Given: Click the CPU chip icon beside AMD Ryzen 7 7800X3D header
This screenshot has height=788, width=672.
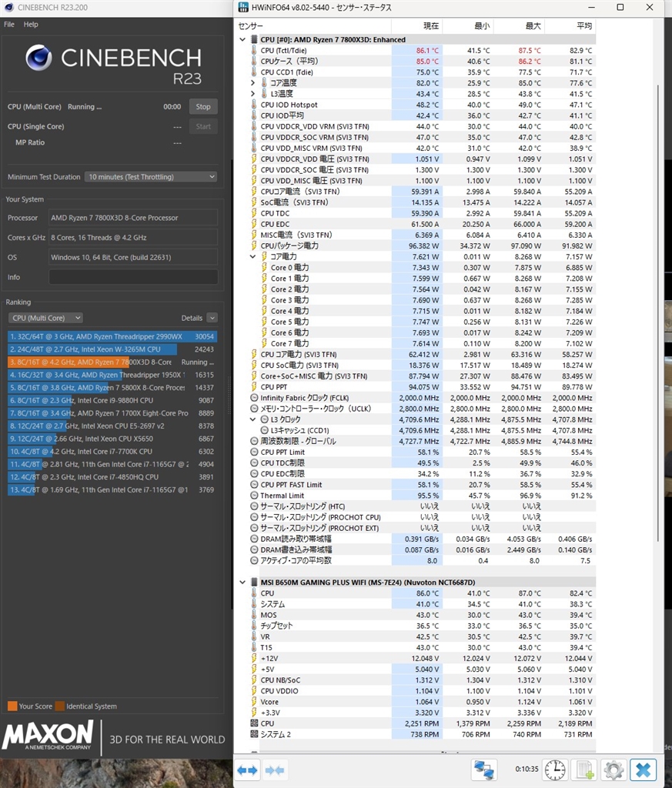Looking at the screenshot, I should [254, 39].
